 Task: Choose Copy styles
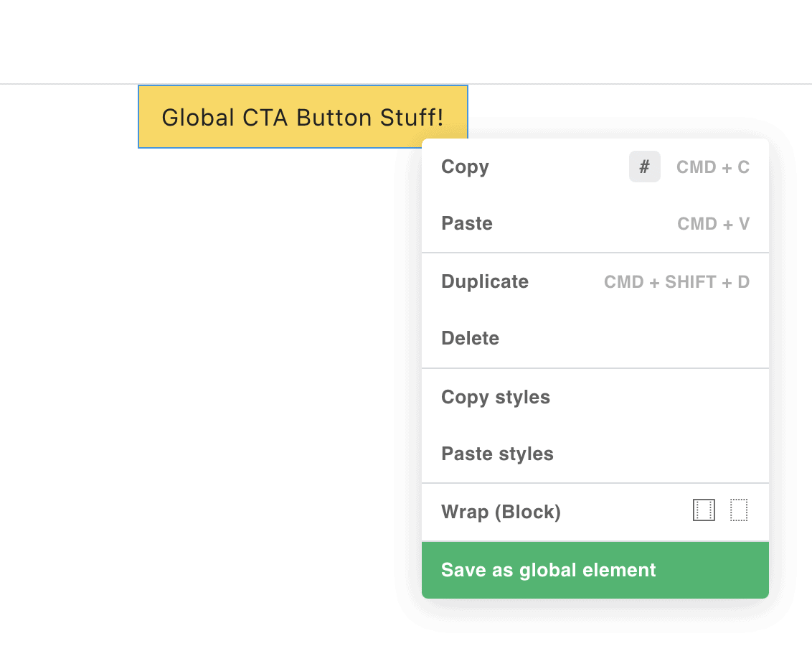(496, 398)
